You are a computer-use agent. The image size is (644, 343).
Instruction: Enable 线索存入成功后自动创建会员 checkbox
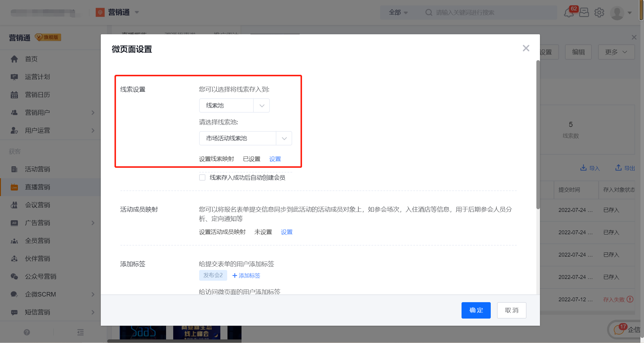(202, 178)
